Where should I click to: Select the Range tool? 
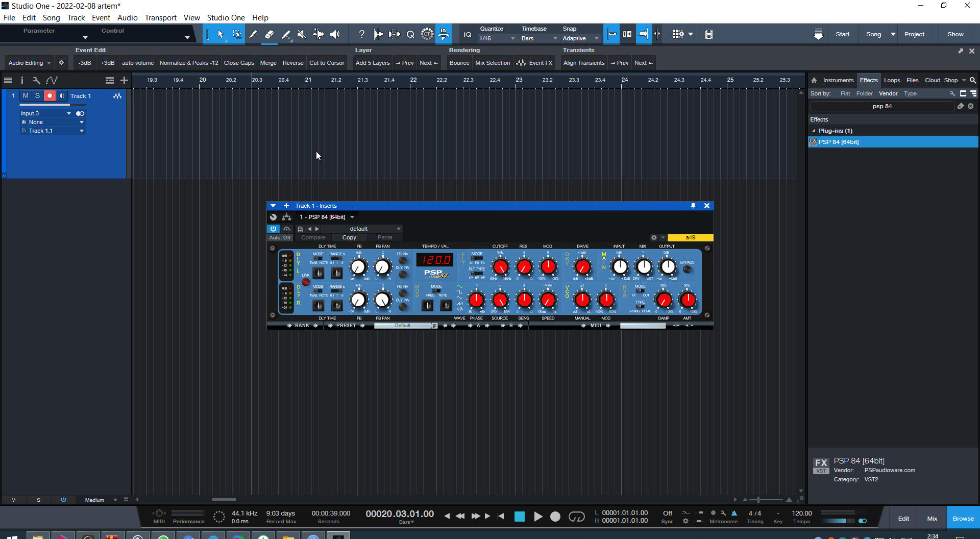(237, 34)
